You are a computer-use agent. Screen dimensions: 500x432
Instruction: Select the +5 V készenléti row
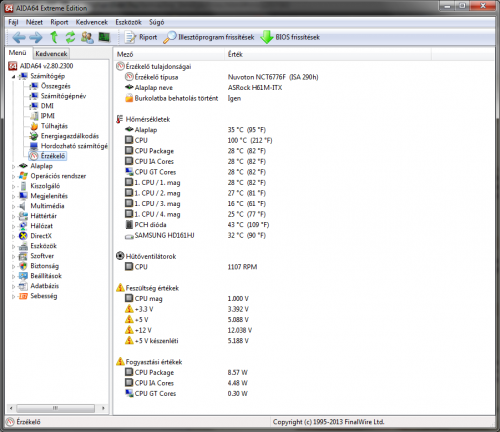click(187, 341)
